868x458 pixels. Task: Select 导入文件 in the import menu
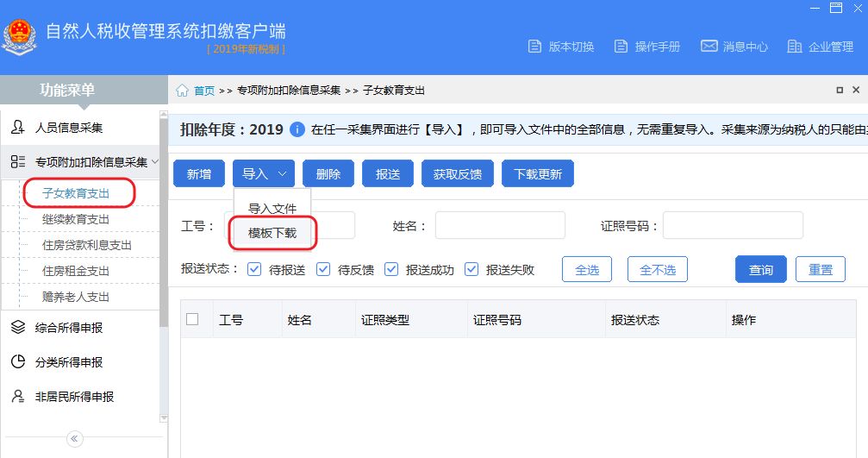[272, 209]
